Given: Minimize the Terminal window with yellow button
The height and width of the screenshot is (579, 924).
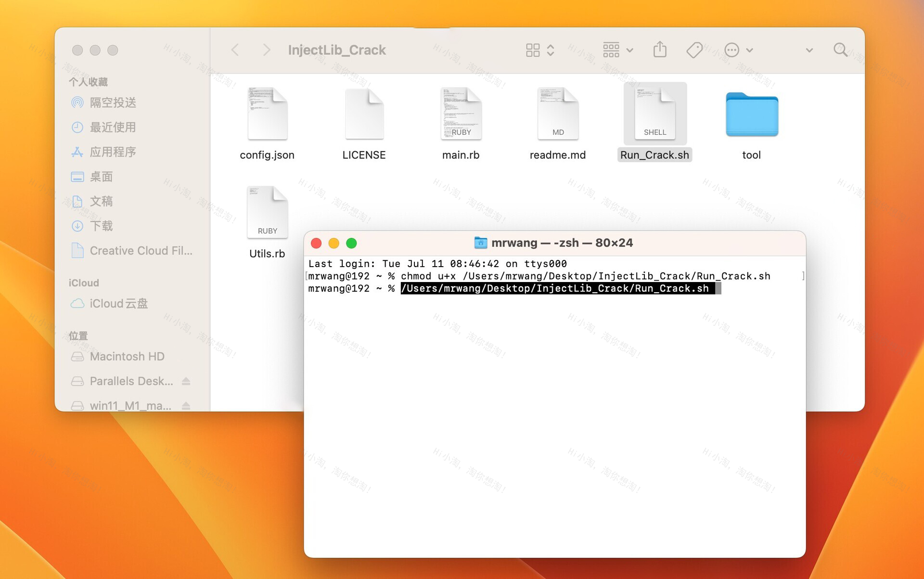Looking at the screenshot, I should click(x=334, y=243).
